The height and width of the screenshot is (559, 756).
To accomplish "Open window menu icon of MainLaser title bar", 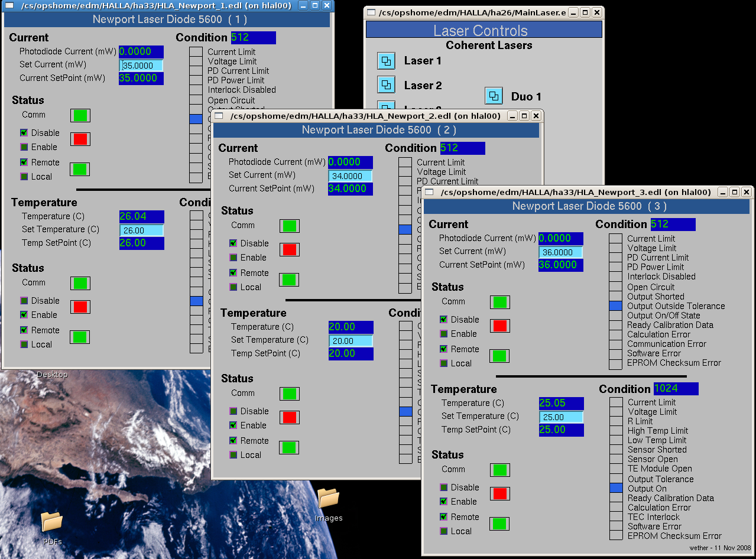I will (x=371, y=12).
